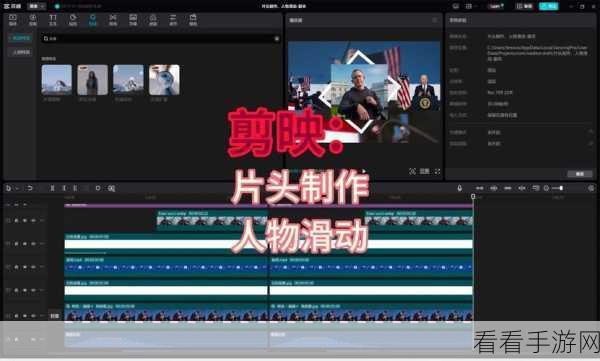Lock the top mountain-clip video track
The height and width of the screenshot is (361, 600).
16,221
